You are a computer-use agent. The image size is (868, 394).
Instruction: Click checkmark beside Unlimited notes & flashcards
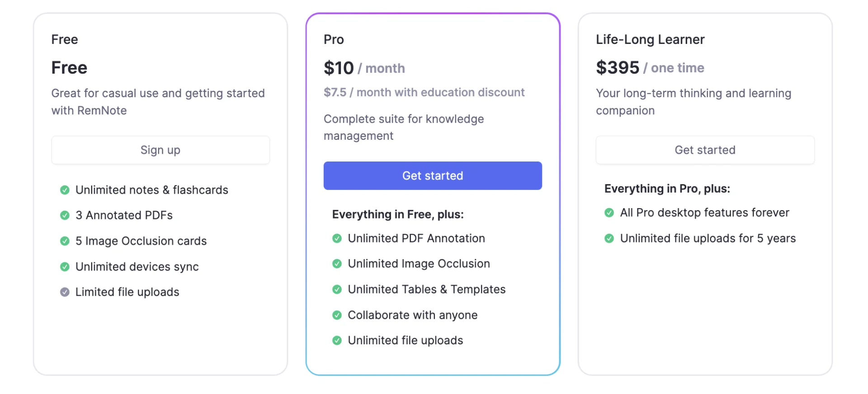click(65, 190)
